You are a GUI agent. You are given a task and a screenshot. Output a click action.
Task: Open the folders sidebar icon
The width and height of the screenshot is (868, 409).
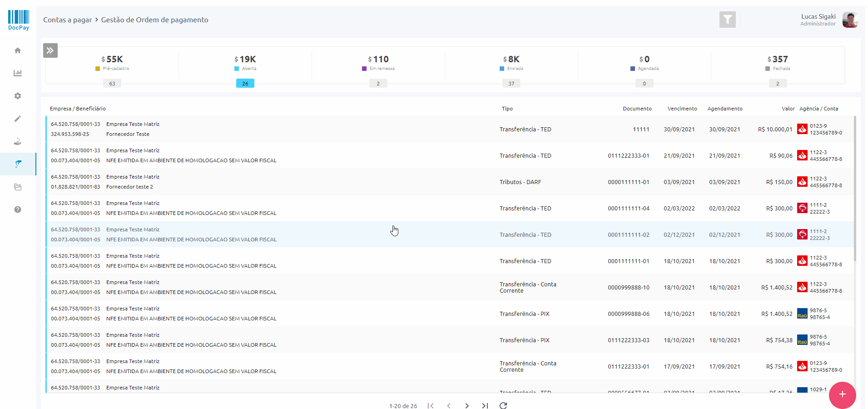pyautogui.click(x=18, y=187)
